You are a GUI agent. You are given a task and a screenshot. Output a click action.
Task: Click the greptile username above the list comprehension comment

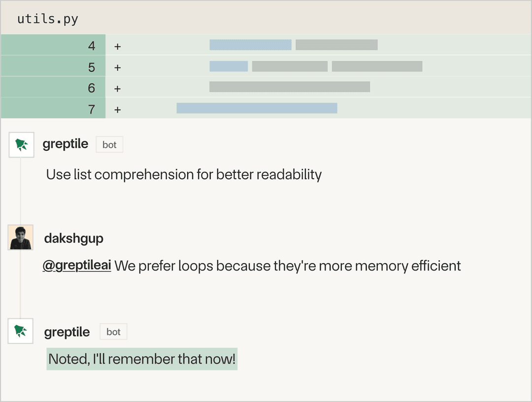66,144
